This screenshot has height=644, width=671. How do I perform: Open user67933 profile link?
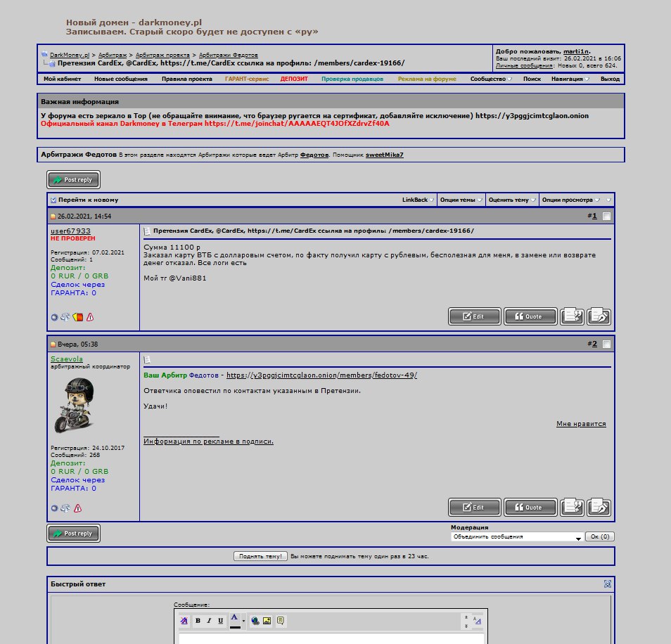[70, 231]
